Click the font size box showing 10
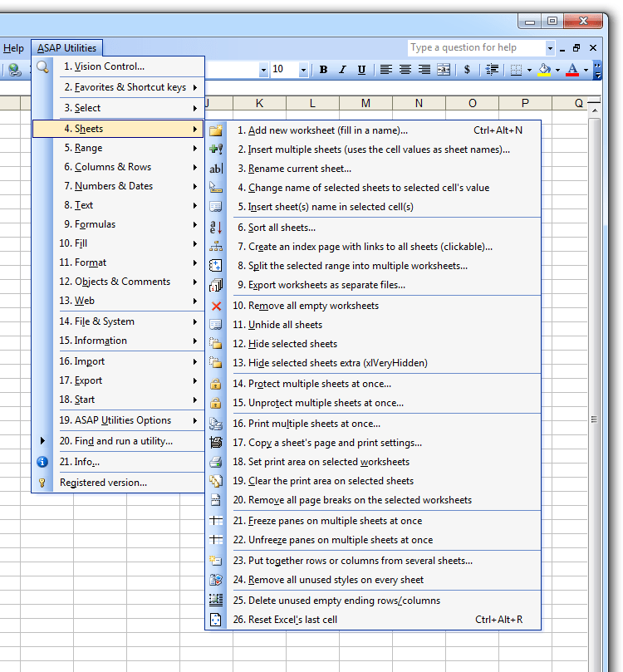Image resolution: width=623 pixels, height=672 pixels. tap(285, 70)
